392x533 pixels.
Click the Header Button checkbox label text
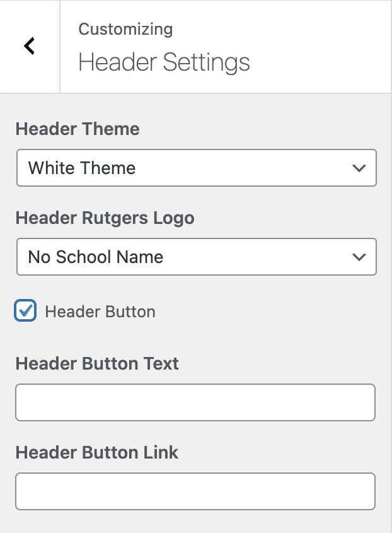(100, 312)
